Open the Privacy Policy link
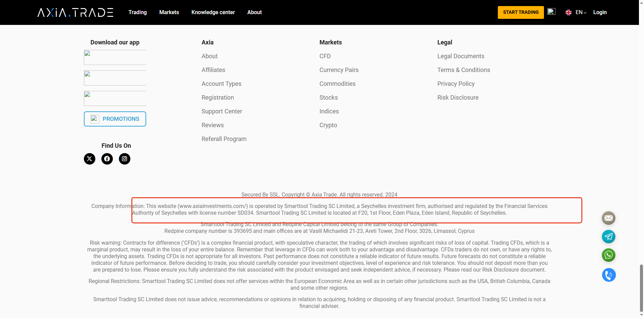The height and width of the screenshot is (318, 644). [456, 83]
